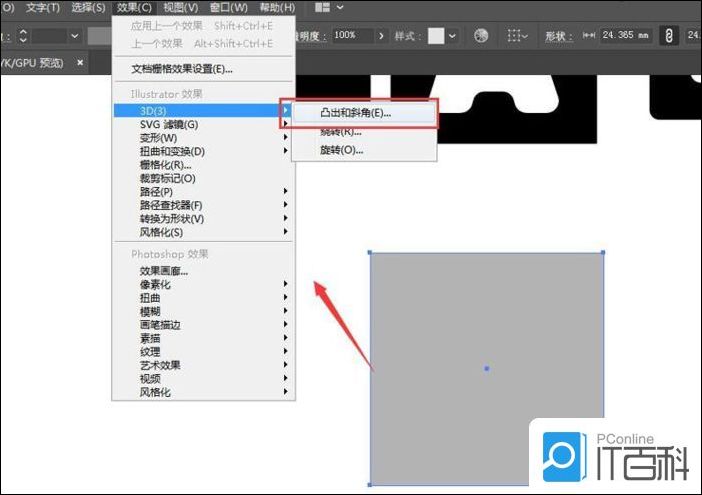702x495 pixels.
Task: Open the 选择(S) menu
Action: (x=88, y=8)
